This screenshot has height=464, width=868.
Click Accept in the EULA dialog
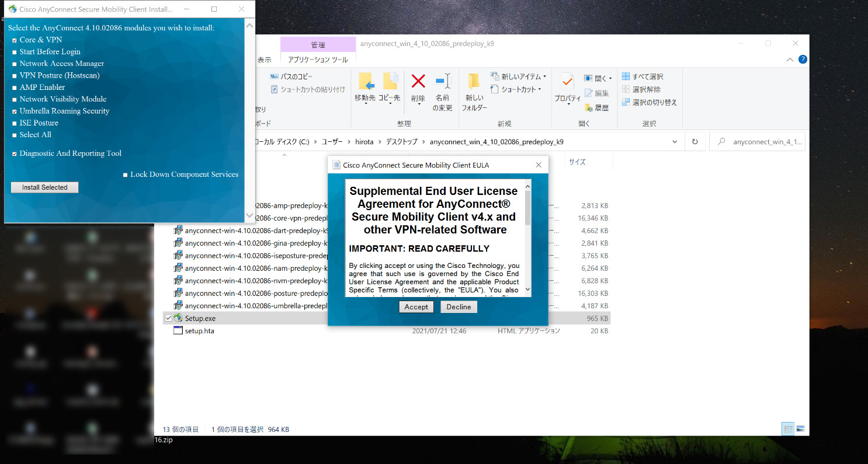tap(416, 307)
